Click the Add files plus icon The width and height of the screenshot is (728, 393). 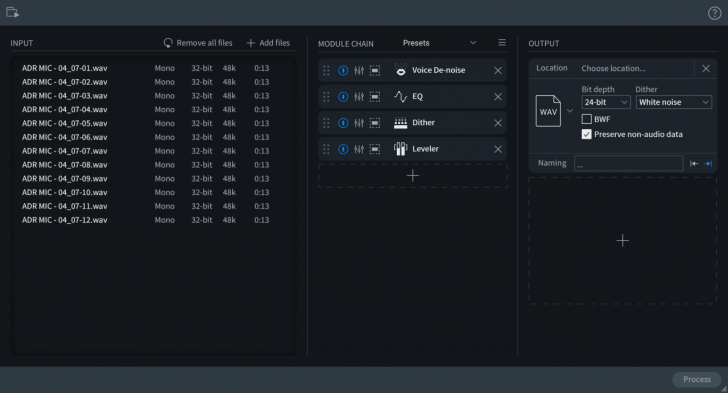tap(251, 43)
